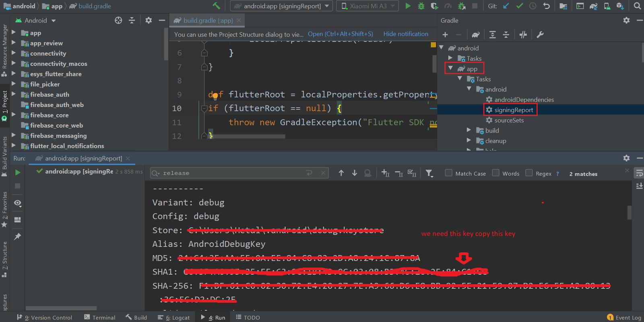644x322 pixels.
Task: Enable the Words checkbox
Action: pos(495,173)
